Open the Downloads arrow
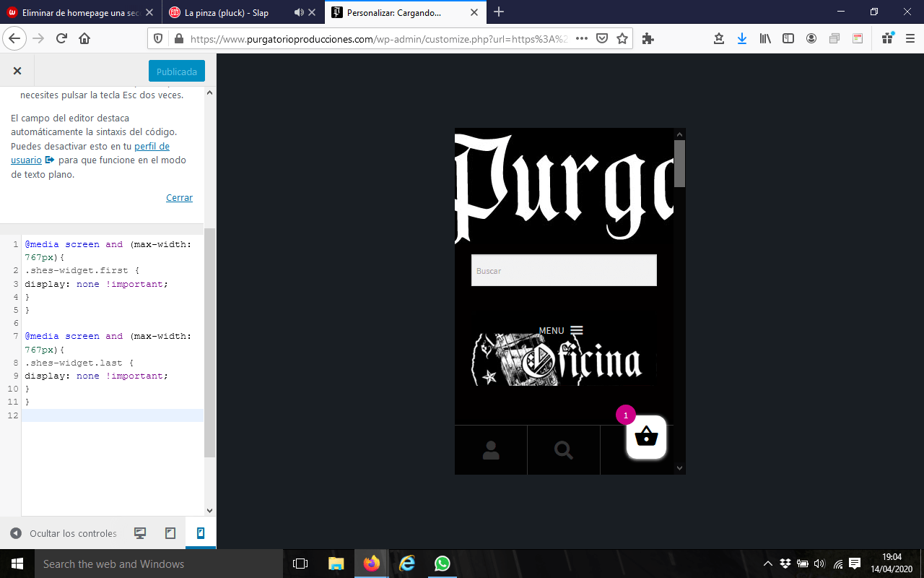The width and height of the screenshot is (924, 578). (x=742, y=38)
